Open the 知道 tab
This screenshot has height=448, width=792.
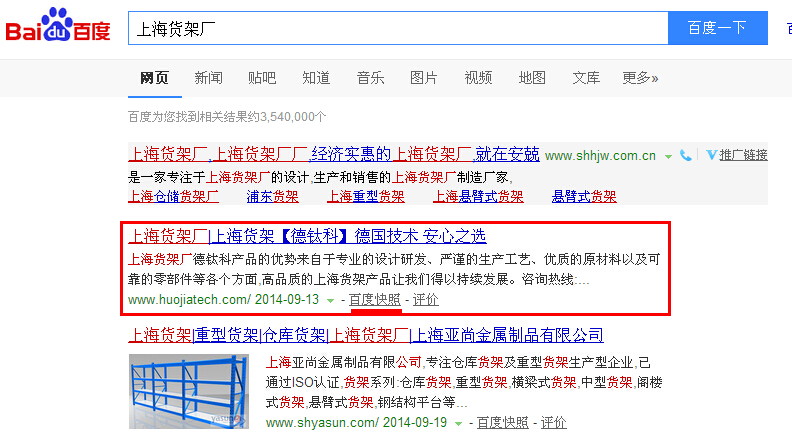[316, 78]
